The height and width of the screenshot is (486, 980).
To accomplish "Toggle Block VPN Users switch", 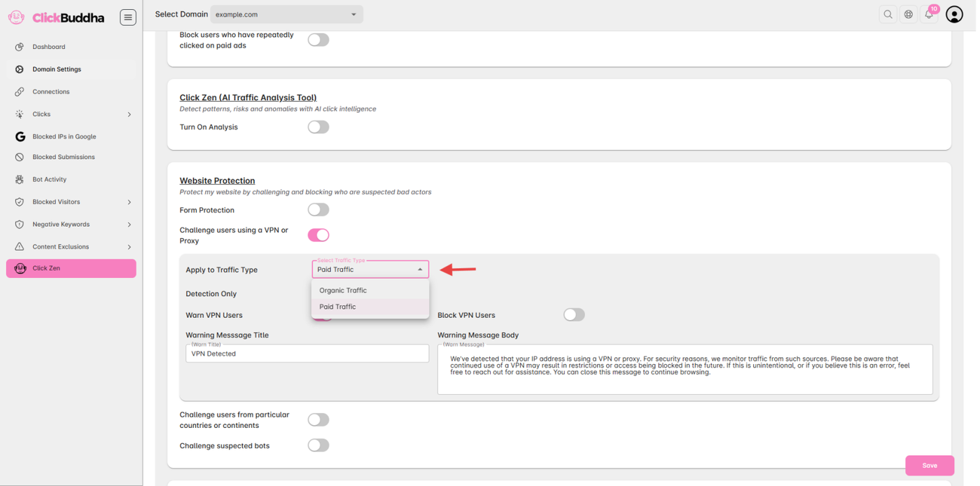I will click(x=574, y=315).
